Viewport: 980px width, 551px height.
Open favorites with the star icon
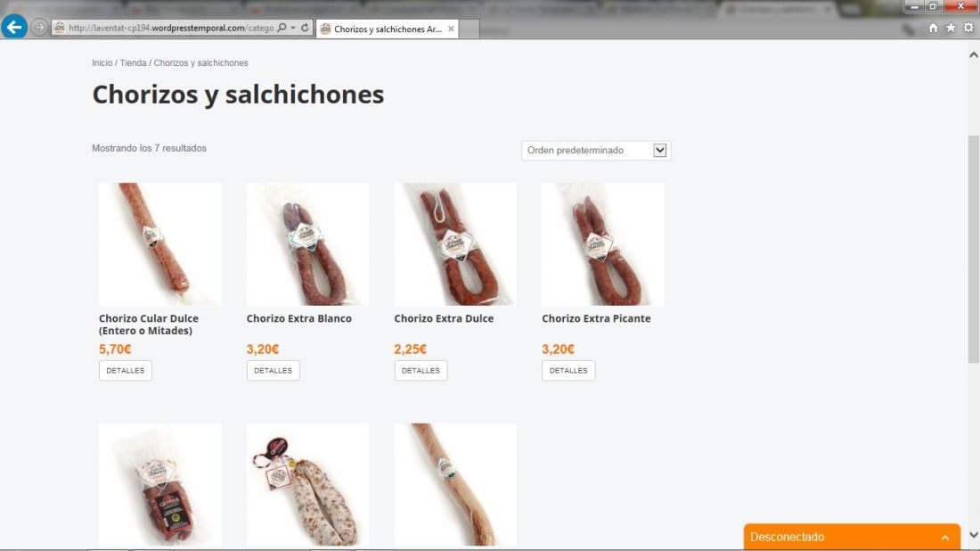point(951,28)
